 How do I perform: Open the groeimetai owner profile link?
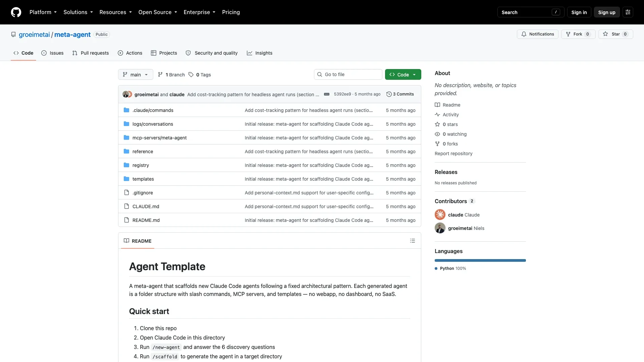[34, 35]
